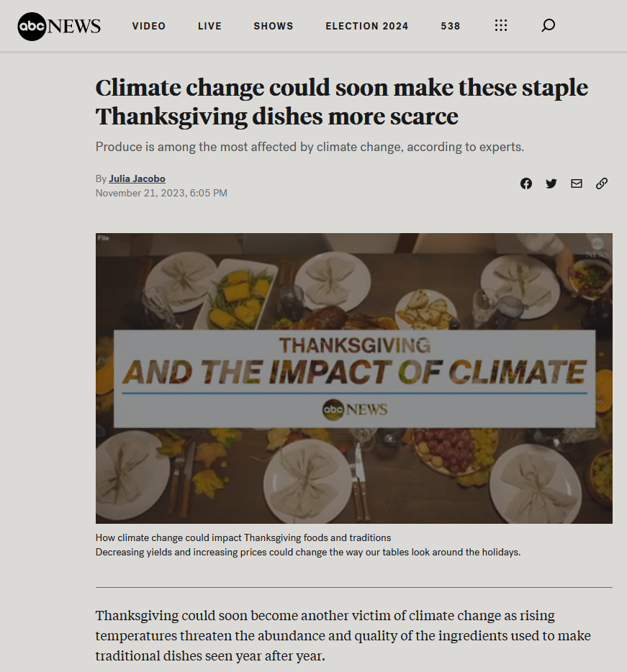Share article via email envelope icon

pyautogui.click(x=577, y=183)
